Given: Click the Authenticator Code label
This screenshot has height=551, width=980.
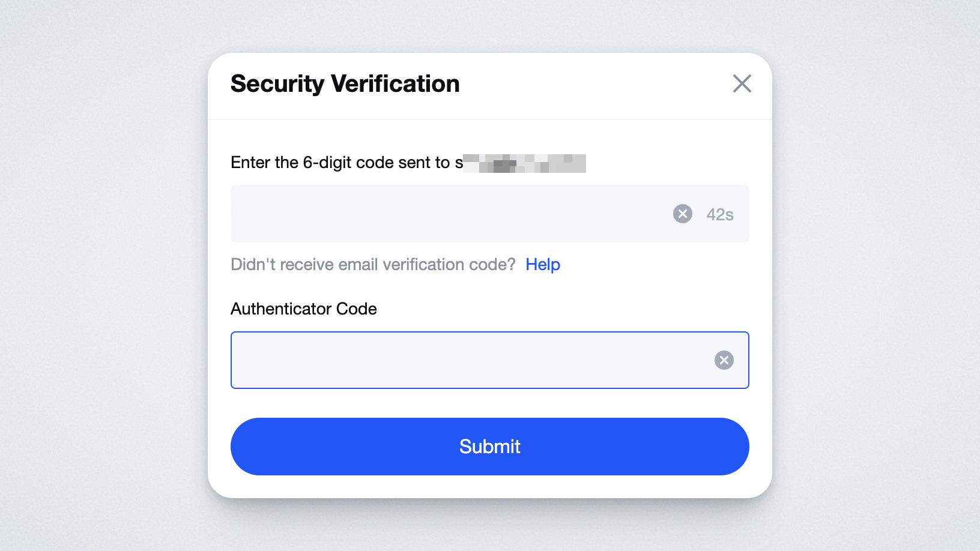Looking at the screenshot, I should pyautogui.click(x=304, y=309).
